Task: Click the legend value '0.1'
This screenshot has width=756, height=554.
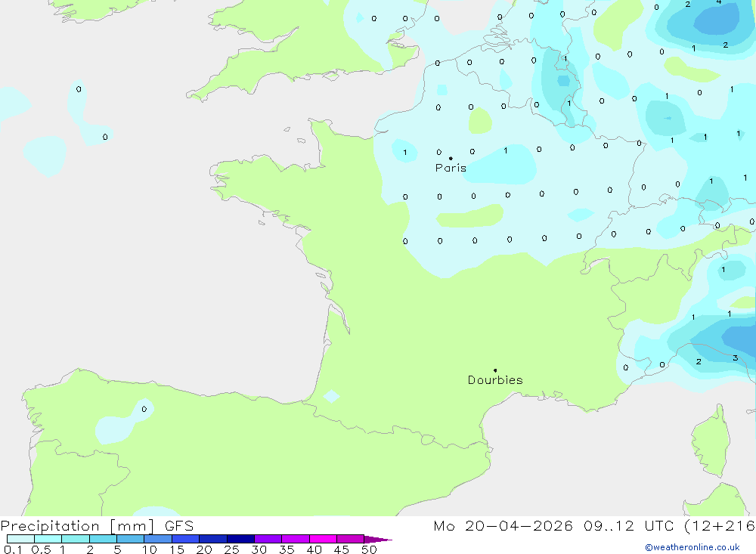Action: [13, 549]
